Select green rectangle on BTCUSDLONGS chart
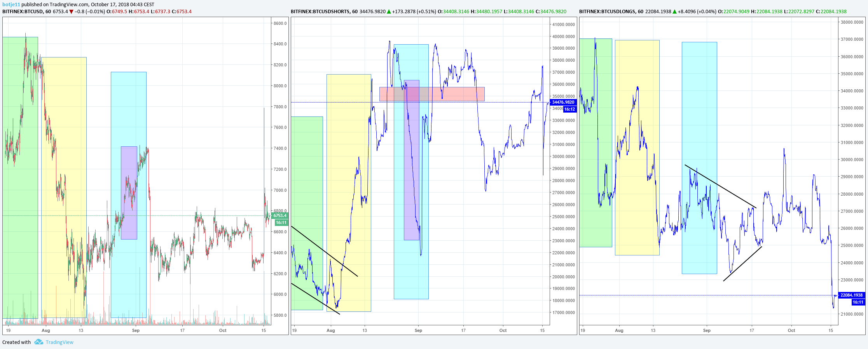 click(x=596, y=143)
